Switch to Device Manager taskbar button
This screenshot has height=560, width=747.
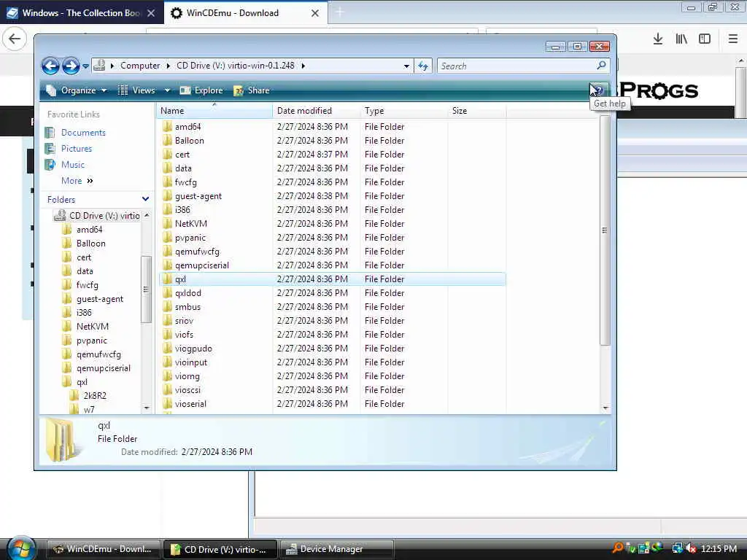pyautogui.click(x=337, y=549)
